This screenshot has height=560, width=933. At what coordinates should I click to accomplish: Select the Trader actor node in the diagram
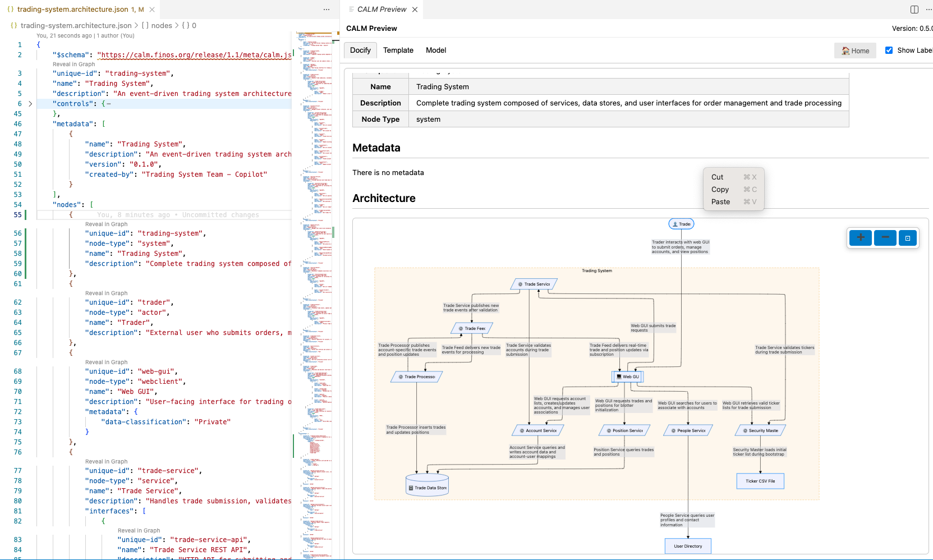coord(681,224)
